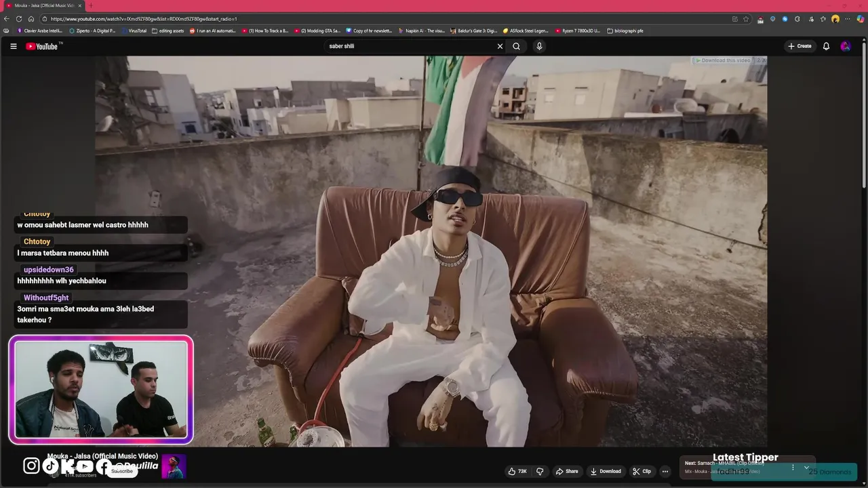Subscribe to the channel

pos(122,471)
